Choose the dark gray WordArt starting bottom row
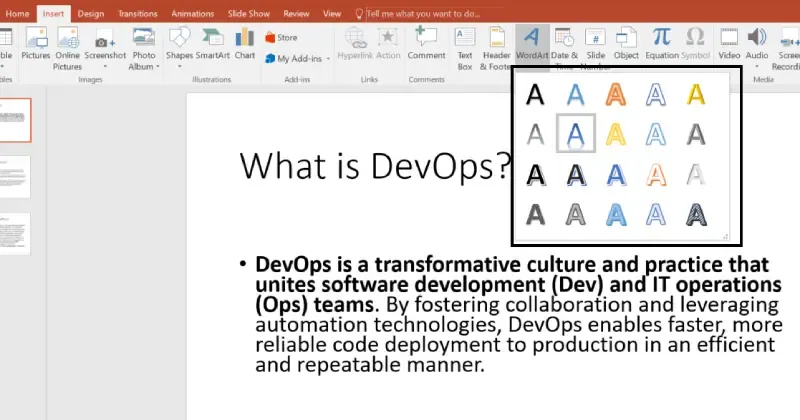 (x=535, y=215)
